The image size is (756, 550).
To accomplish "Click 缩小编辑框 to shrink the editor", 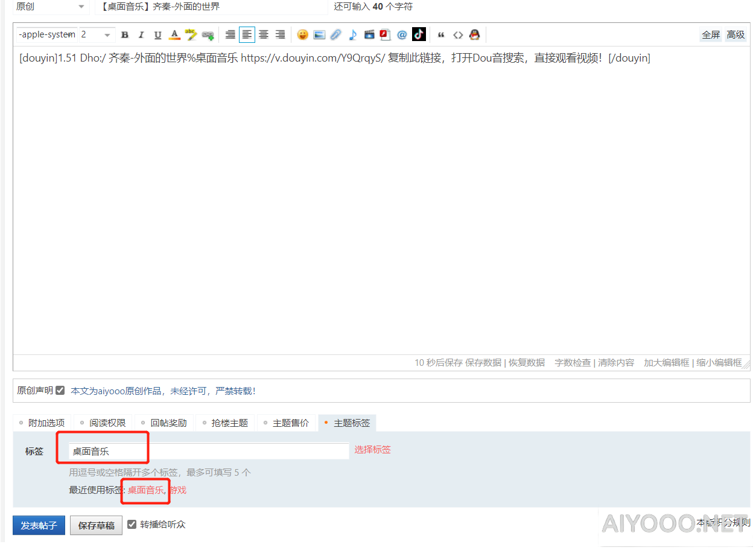I will [719, 363].
